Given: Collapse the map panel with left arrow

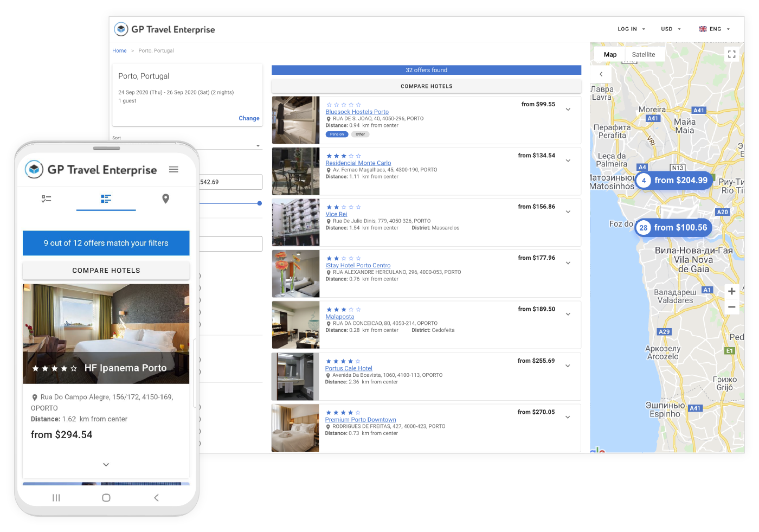Looking at the screenshot, I should (x=601, y=74).
